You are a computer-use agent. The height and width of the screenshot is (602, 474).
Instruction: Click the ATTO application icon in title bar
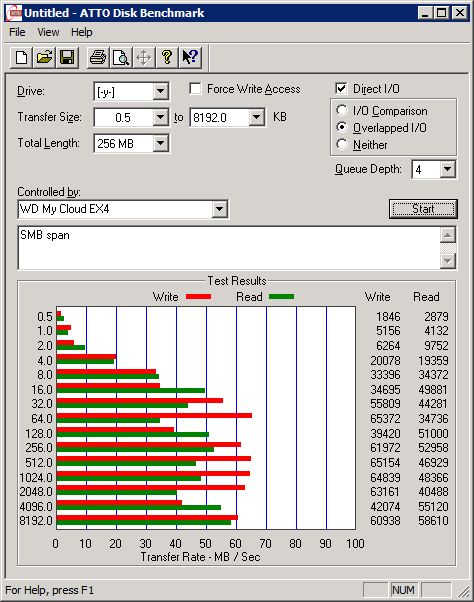[x=15, y=13]
